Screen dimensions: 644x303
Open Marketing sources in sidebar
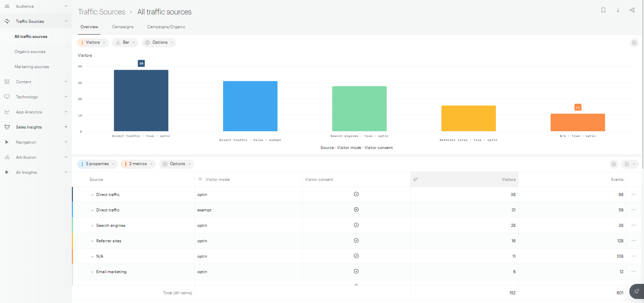coord(32,67)
